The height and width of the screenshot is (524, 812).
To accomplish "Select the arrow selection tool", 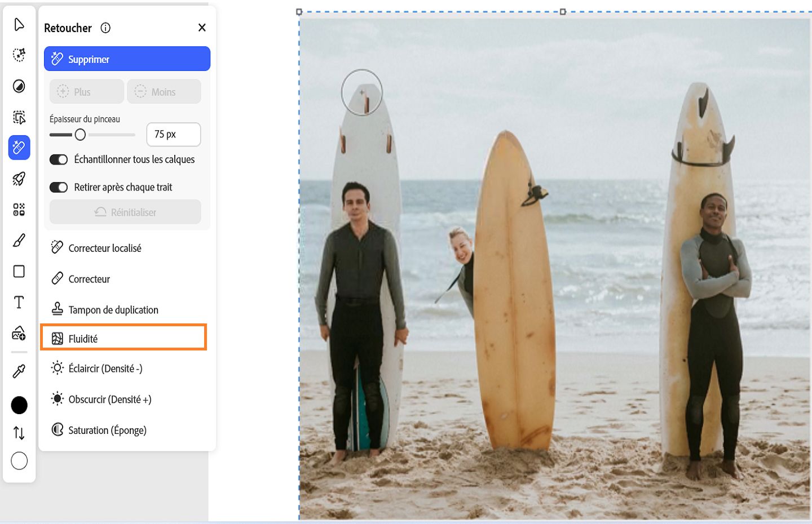I will (19, 25).
